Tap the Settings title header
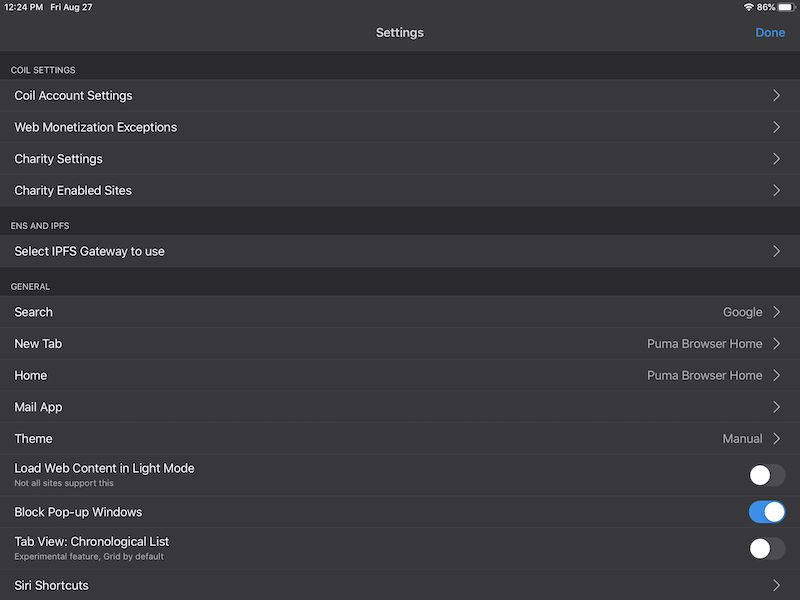 (400, 33)
